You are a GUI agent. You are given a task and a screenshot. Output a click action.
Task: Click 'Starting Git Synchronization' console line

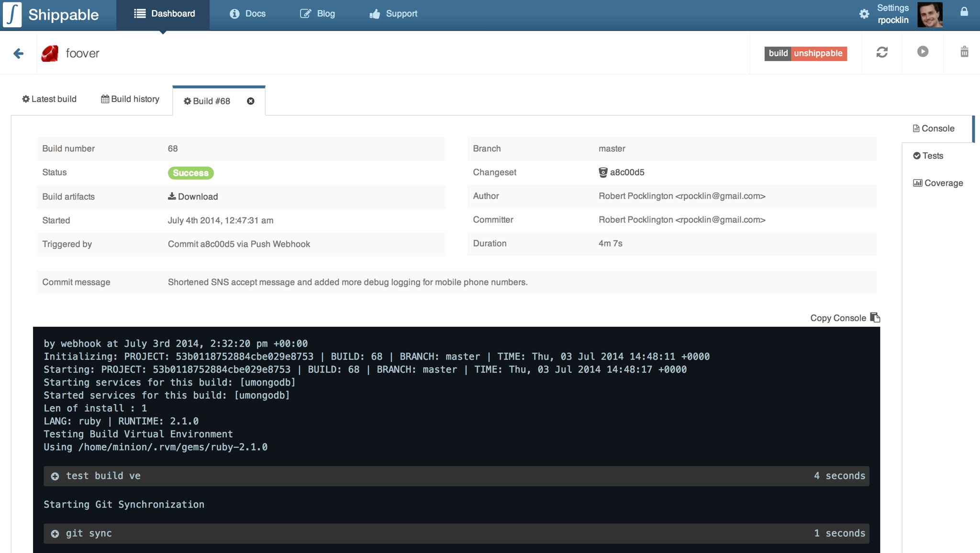pyautogui.click(x=124, y=505)
